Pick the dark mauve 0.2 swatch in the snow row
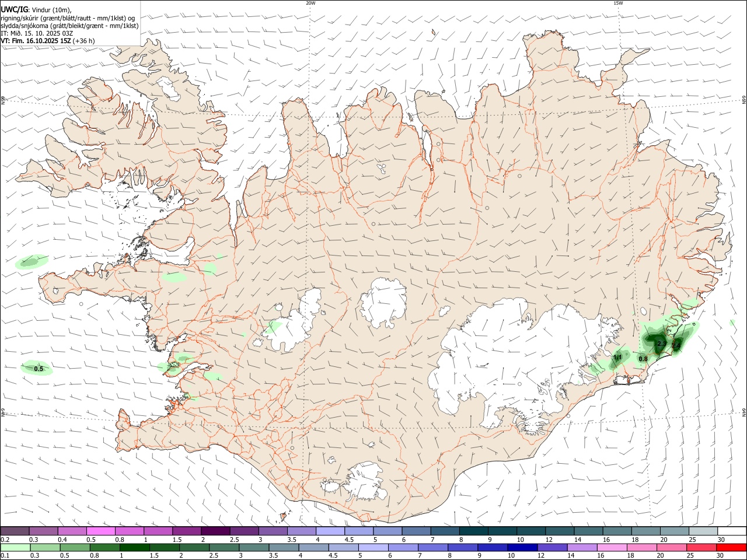 tap(15, 531)
